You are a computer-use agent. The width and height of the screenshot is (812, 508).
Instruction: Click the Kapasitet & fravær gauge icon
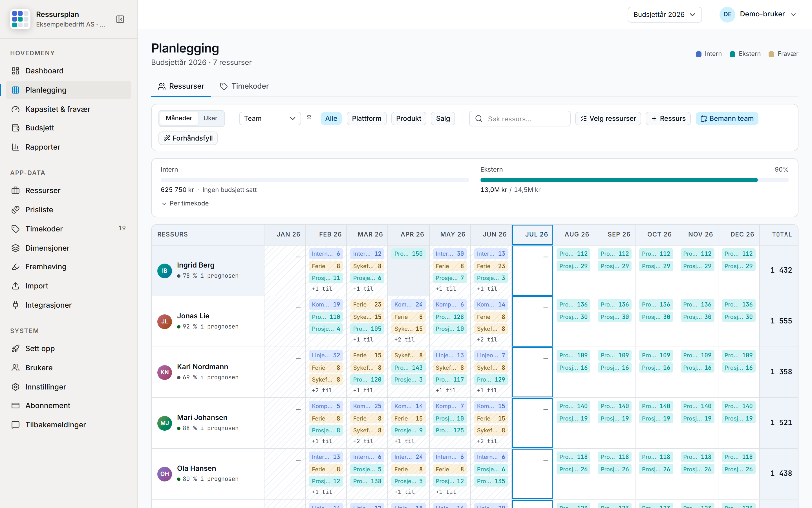pyautogui.click(x=16, y=109)
